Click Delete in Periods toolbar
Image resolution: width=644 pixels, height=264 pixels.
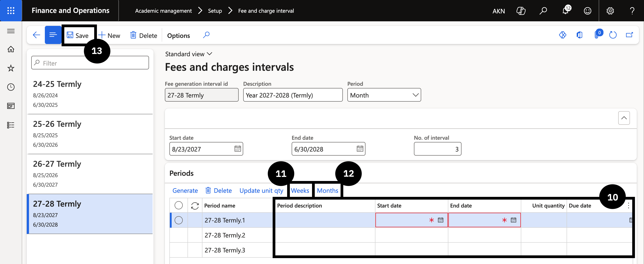219,191
